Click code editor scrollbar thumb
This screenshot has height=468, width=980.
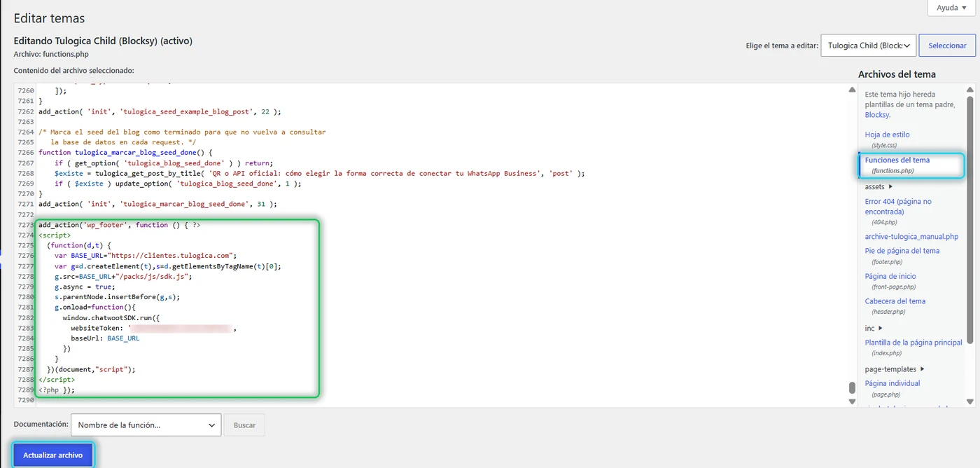[x=852, y=388]
